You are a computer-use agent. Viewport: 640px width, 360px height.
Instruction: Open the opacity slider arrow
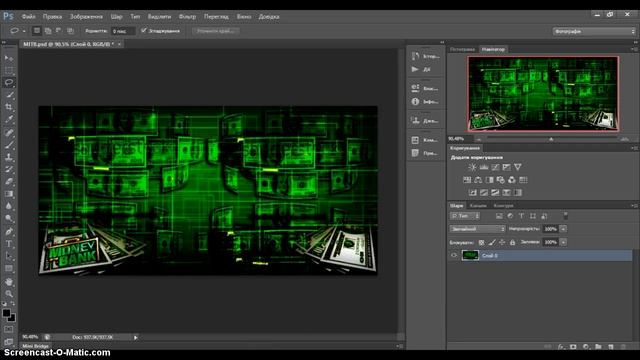(563, 229)
